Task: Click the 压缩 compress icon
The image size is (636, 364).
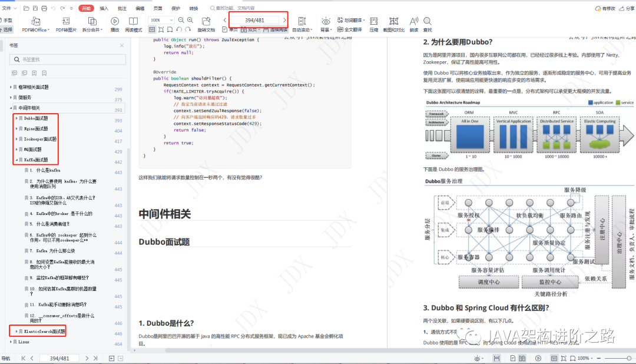Action: pyautogui.click(x=373, y=21)
